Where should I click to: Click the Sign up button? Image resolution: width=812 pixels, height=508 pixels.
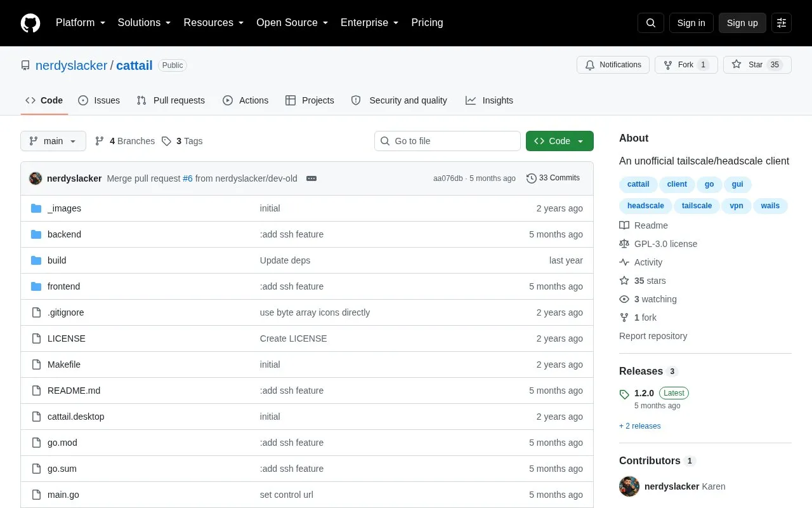point(742,23)
